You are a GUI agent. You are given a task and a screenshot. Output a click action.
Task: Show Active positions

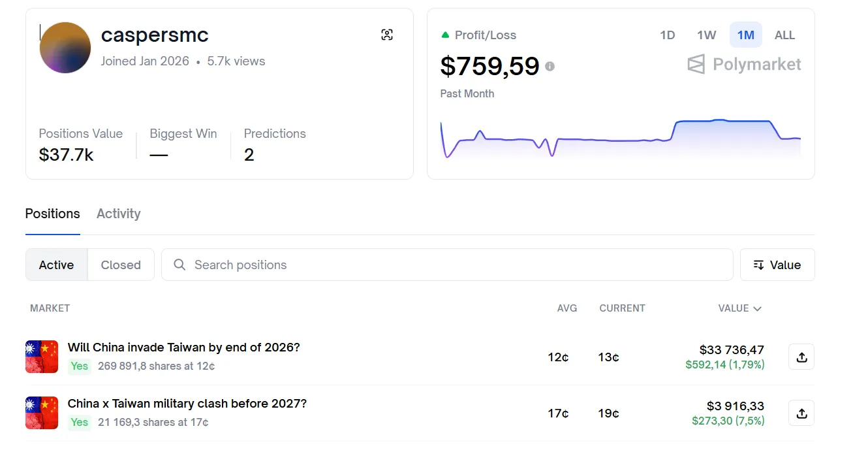point(56,265)
